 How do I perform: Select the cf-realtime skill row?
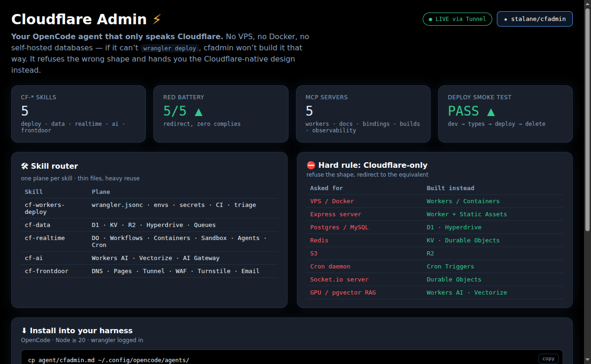tap(149, 241)
